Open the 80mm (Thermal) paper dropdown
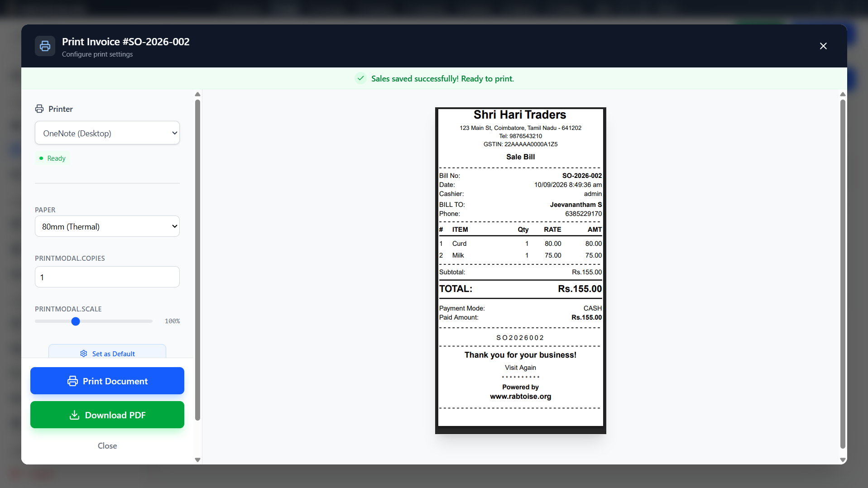 tap(107, 226)
